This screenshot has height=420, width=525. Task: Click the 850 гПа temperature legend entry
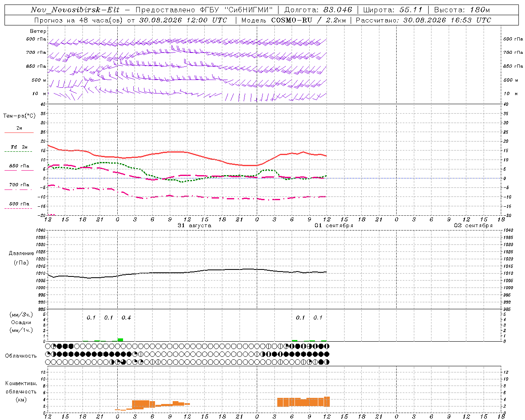click(x=19, y=166)
